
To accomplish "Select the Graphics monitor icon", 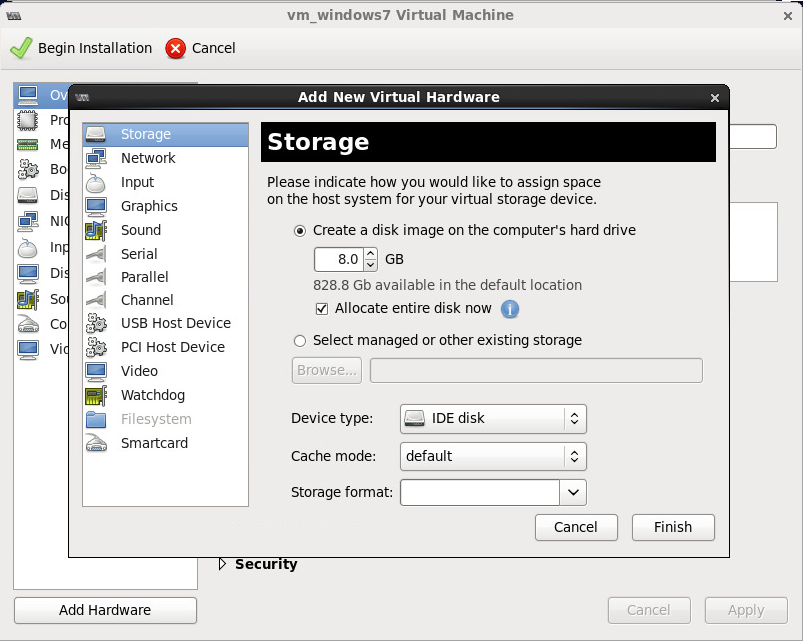I will [x=96, y=206].
